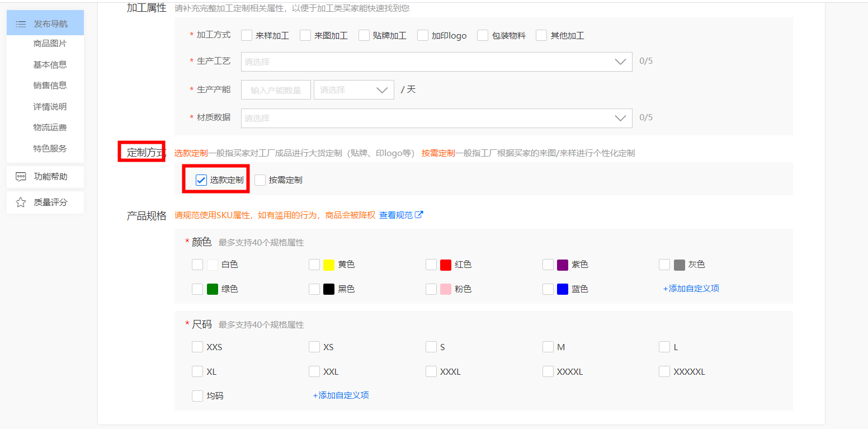Click the speech bubble icon for 功能帮助

click(x=21, y=176)
